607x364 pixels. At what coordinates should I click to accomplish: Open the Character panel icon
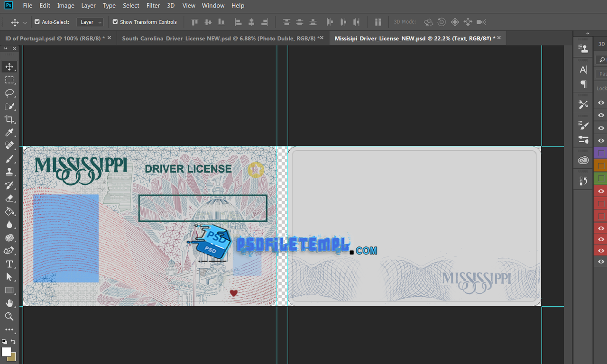coord(583,70)
